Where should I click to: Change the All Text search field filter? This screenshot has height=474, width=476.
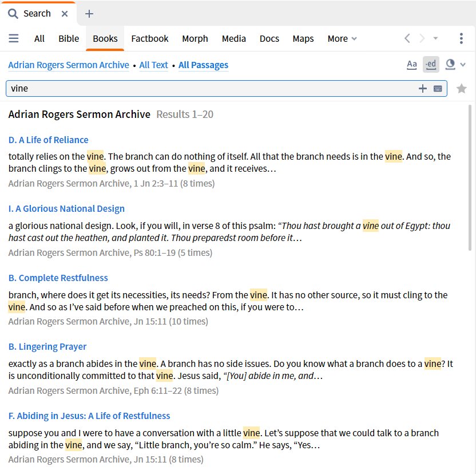pos(153,65)
